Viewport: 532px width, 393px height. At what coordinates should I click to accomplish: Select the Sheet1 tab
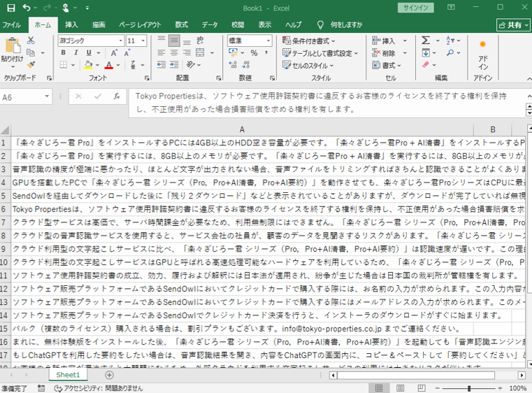coord(68,375)
